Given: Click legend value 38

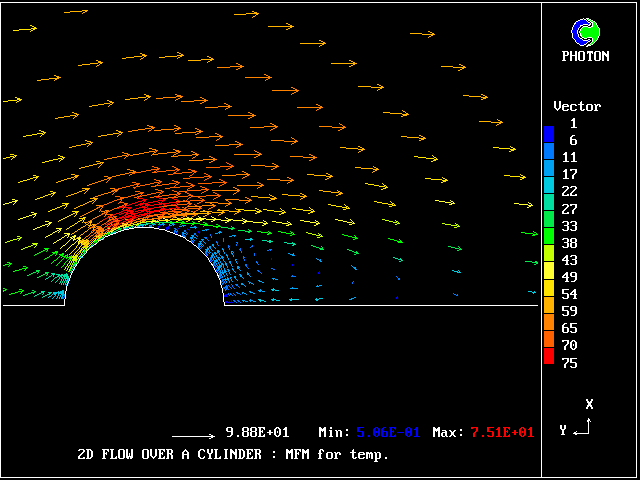Looking at the screenshot, I should pos(569,243).
